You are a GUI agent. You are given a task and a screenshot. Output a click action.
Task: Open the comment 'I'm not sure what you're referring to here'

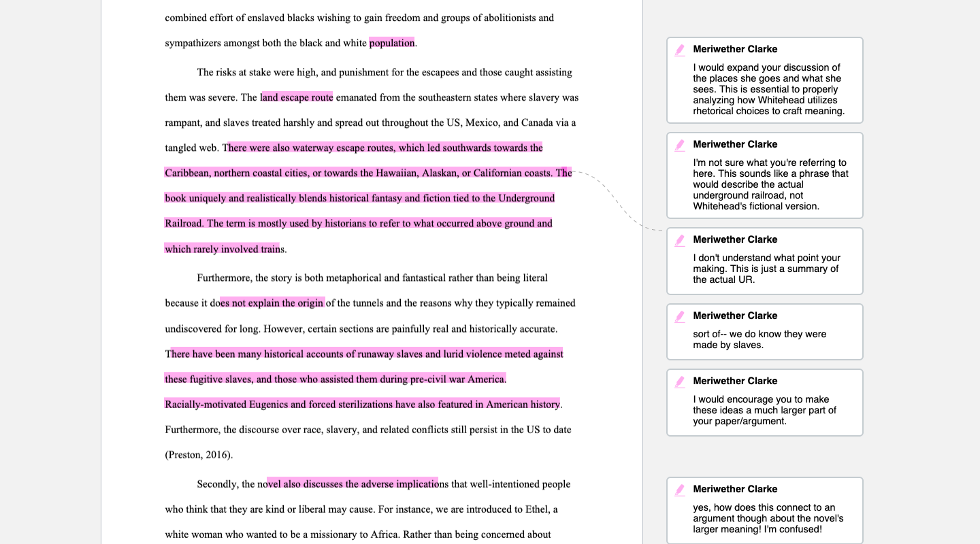(765, 175)
